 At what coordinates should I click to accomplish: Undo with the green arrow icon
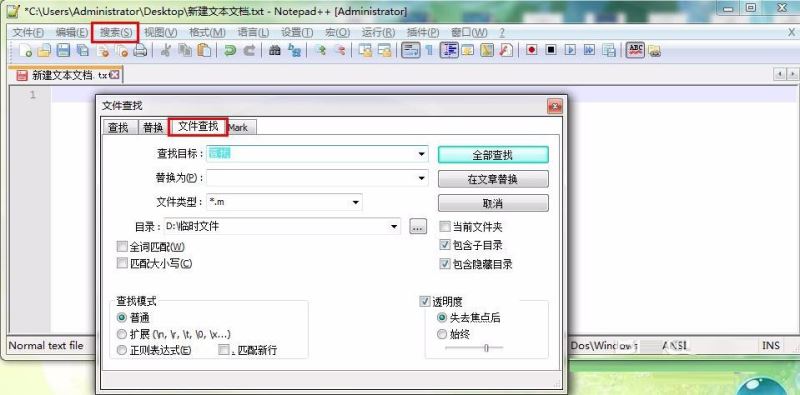(x=230, y=51)
